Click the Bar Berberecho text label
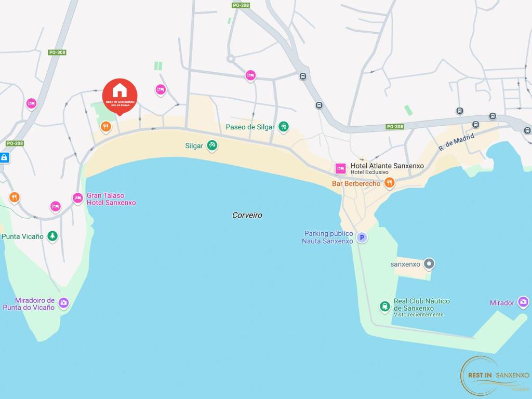The image size is (532, 399). [x=356, y=183]
